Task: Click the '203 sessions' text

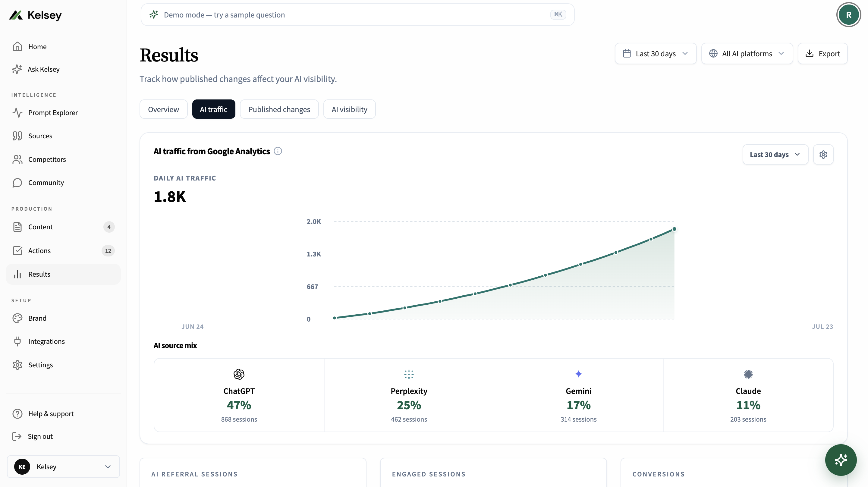Action: pos(748,419)
